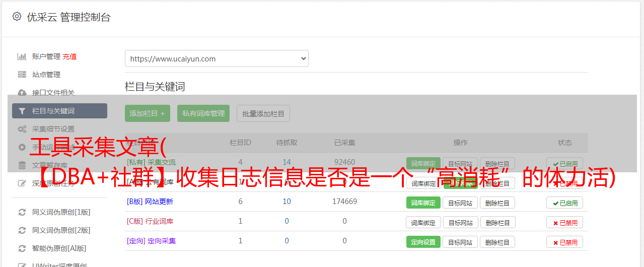Screen dimensions: 644x267
Task: Click the 私有词库管理 button
Action: pos(203,113)
